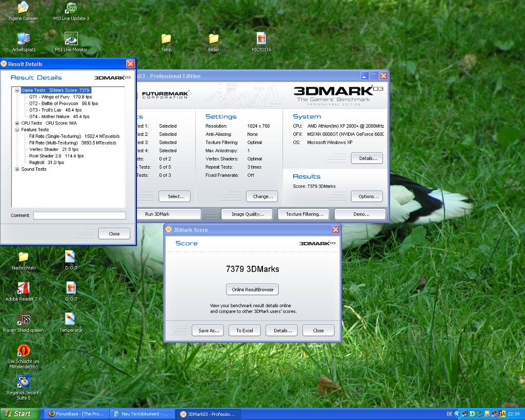The image size is (525, 420).
Task: Select GT1 - Wings of Fury row
Action: (x=60, y=97)
